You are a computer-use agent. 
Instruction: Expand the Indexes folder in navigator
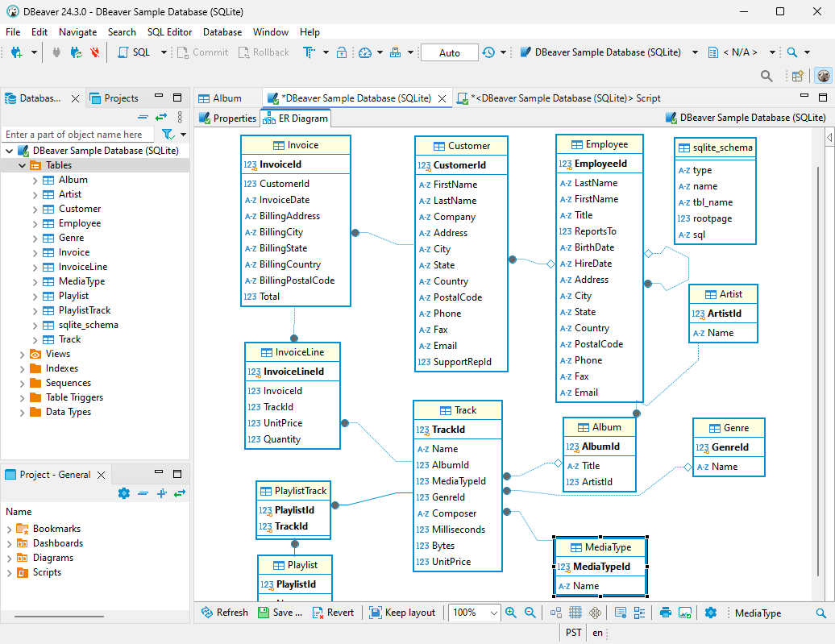pyautogui.click(x=23, y=368)
